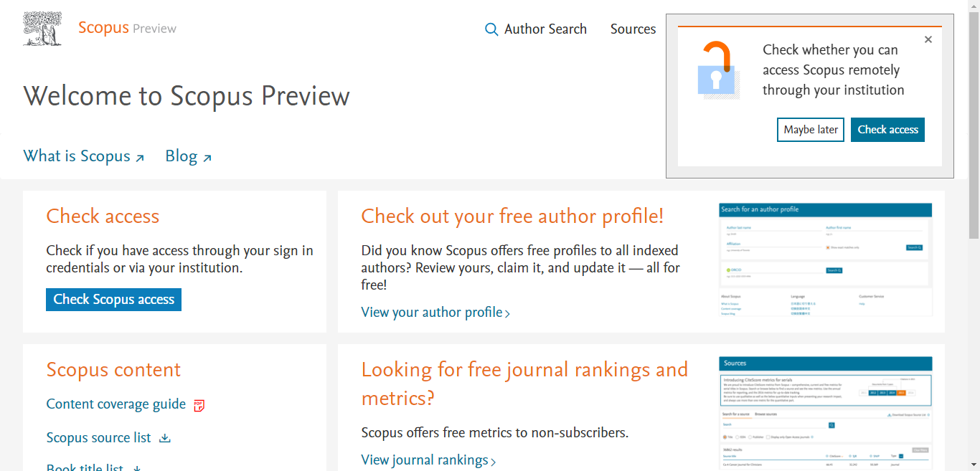The image size is (980, 471).
Task: Follow the View your author profile link
Action: [430, 312]
